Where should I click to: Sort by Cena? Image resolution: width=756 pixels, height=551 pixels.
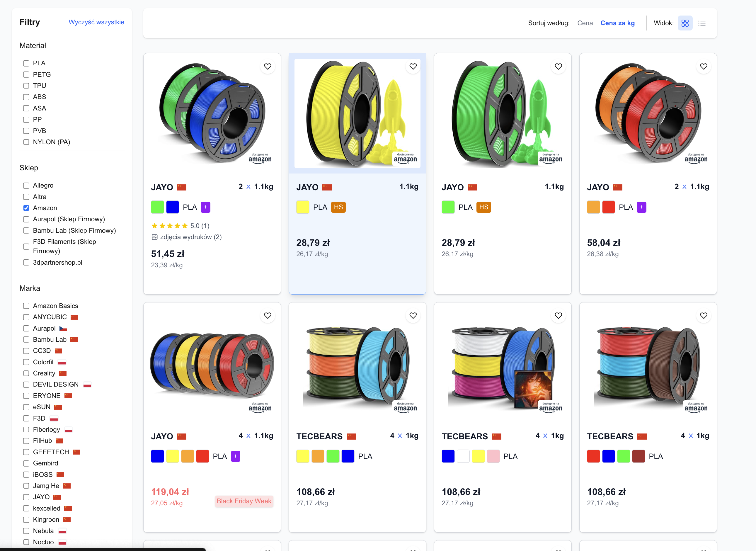585,23
